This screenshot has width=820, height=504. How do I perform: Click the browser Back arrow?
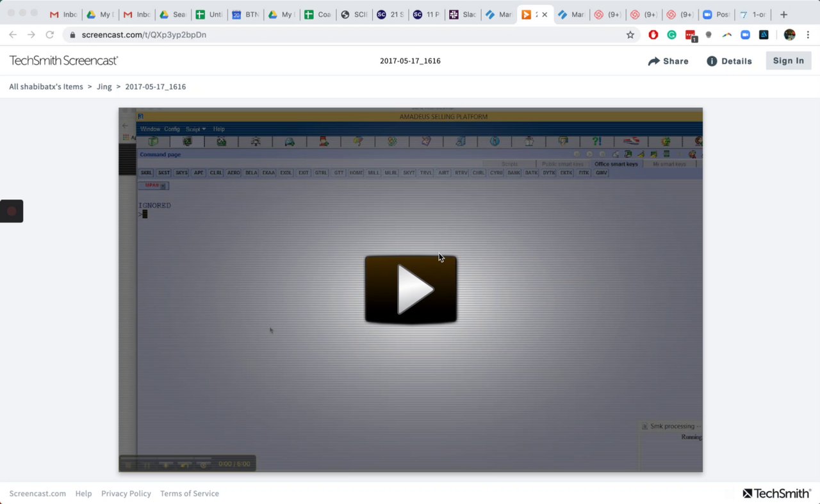pos(13,35)
